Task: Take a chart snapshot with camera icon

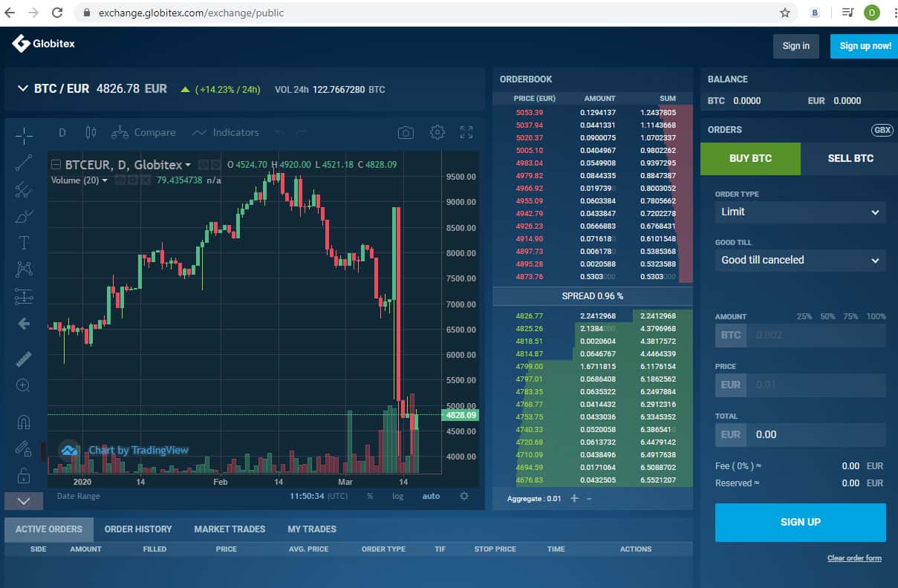Action: [x=406, y=132]
